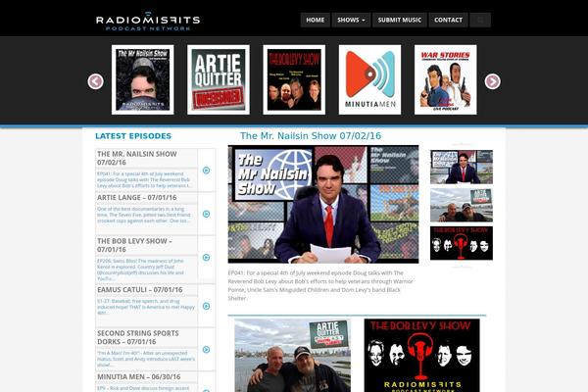Click the arrow icon beside Eamus Catuli 07/01/16

point(206,306)
